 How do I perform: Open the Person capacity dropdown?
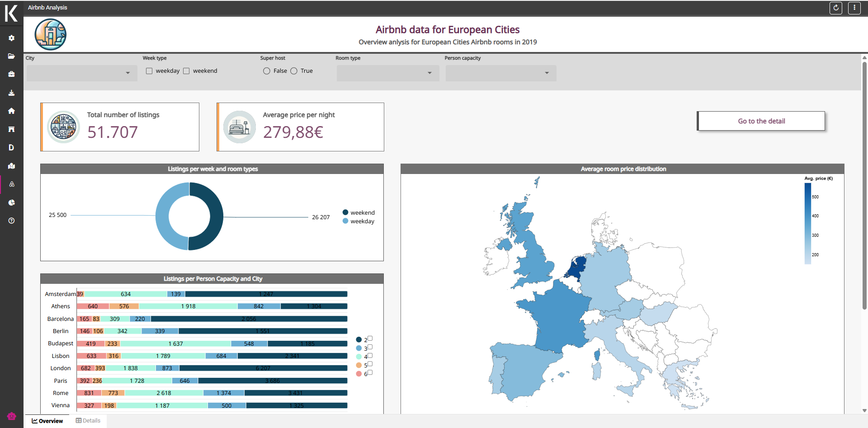[500, 73]
